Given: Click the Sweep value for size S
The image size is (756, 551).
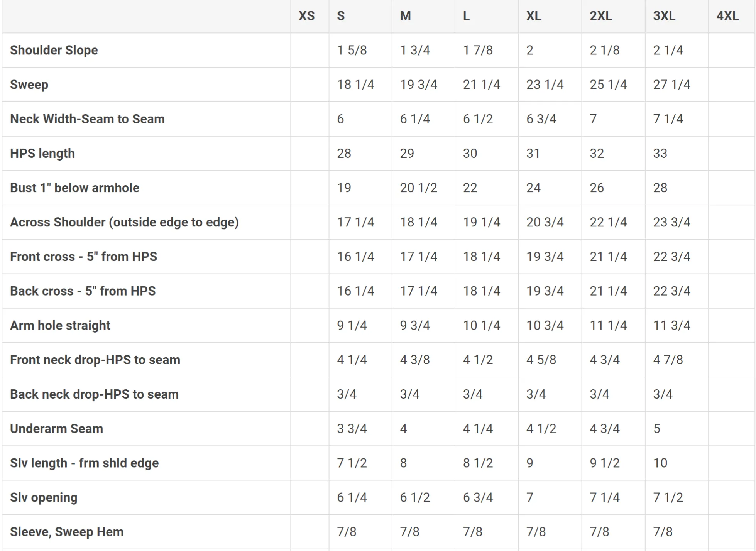Looking at the screenshot, I should coord(355,85).
